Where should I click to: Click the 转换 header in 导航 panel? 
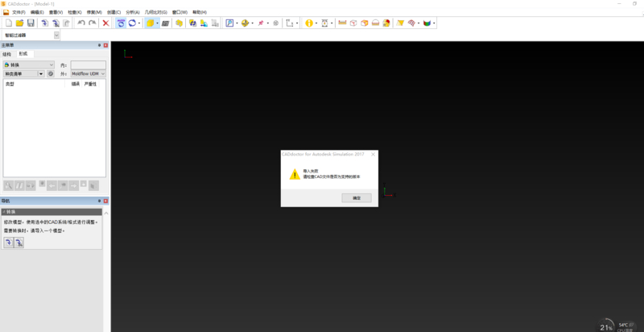[x=52, y=212]
